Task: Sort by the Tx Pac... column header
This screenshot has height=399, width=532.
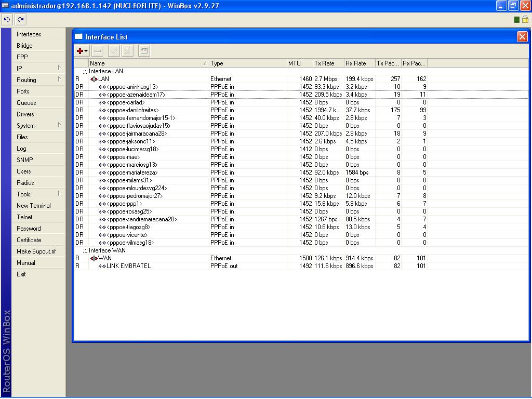Action: pyautogui.click(x=388, y=63)
